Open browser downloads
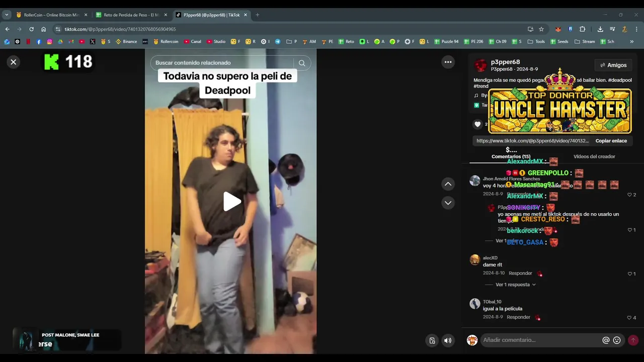Viewport: 644px width, 362px height. pyautogui.click(x=600, y=29)
